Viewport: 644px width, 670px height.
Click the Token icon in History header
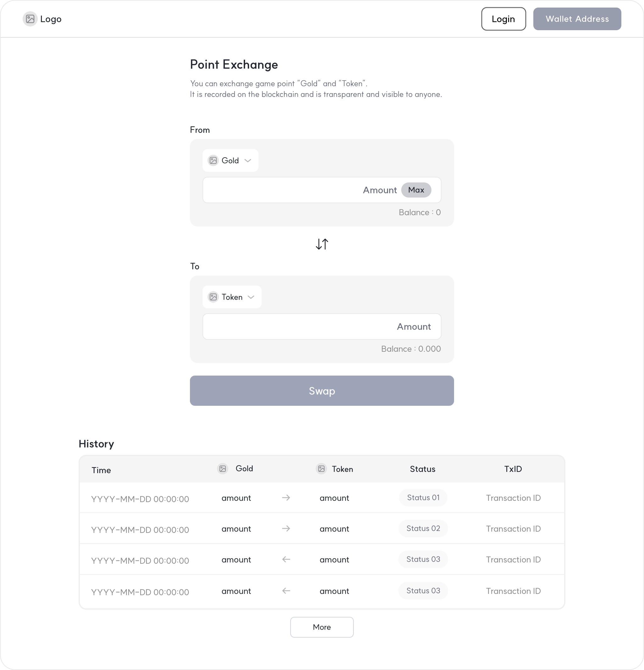tap(321, 469)
